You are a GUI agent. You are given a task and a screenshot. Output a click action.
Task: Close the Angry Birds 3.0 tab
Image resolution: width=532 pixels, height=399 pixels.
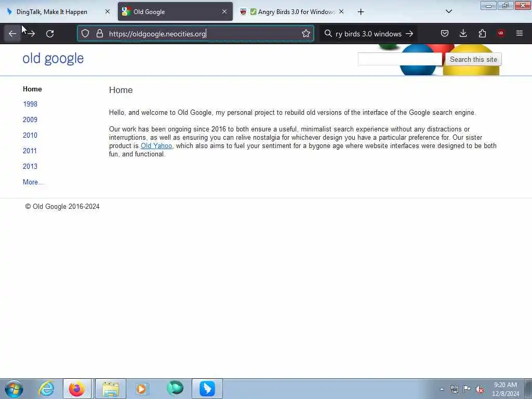click(x=341, y=11)
